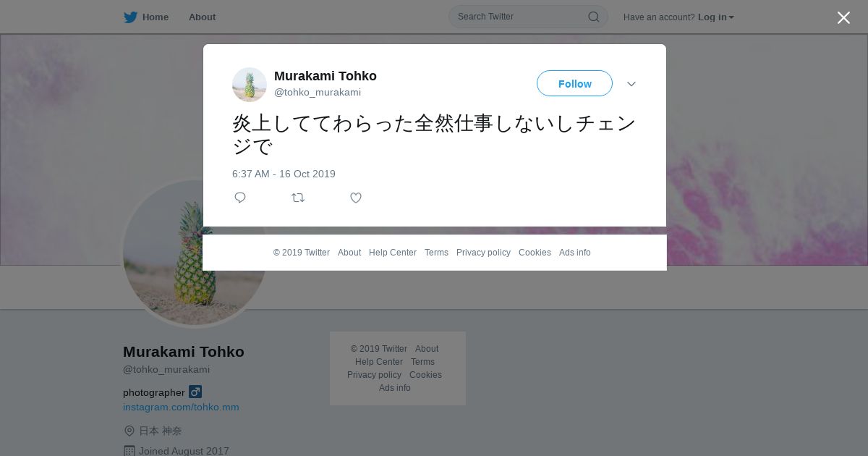
Task: Click the reply speech bubble icon
Action: [240, 198]
